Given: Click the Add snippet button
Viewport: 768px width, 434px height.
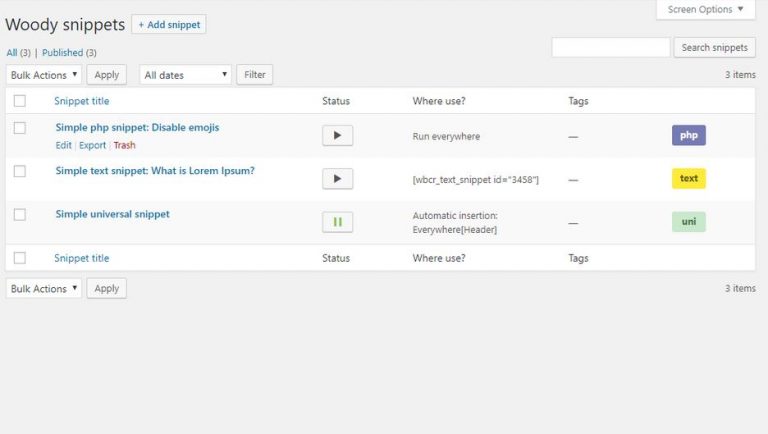Looking at the screenshot, I should click(169, 24).
